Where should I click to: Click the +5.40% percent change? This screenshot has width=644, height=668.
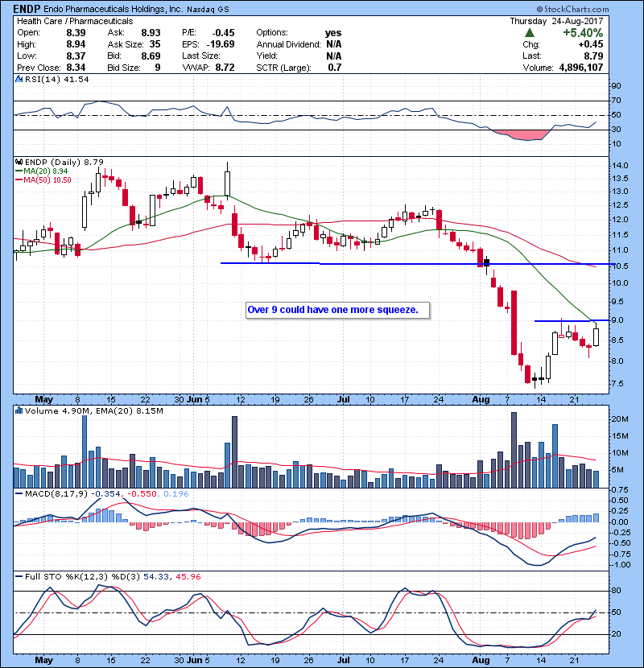[583, 33]
